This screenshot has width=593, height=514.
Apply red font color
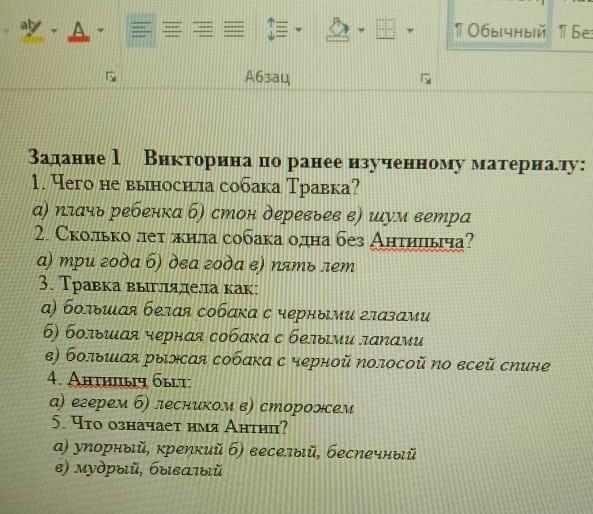(79, 31)
